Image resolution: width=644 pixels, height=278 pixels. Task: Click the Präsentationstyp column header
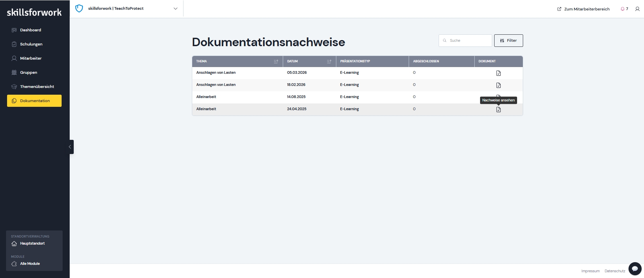(355, 61)
